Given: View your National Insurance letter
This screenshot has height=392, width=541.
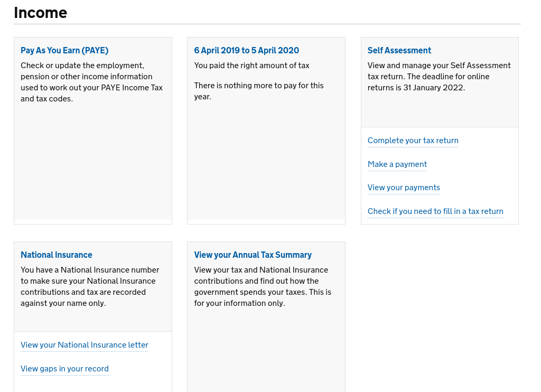Looking at the screenshot, I should [x=85, y=345].
